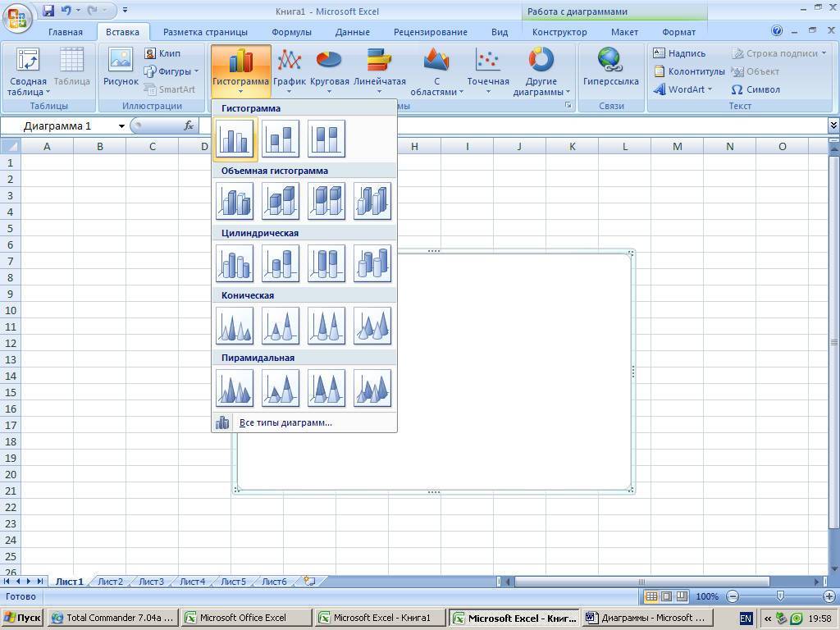This screenshot has width=840, height=630.
Task: Choose third cone chart under Коническая
Action: coord(326,326)
